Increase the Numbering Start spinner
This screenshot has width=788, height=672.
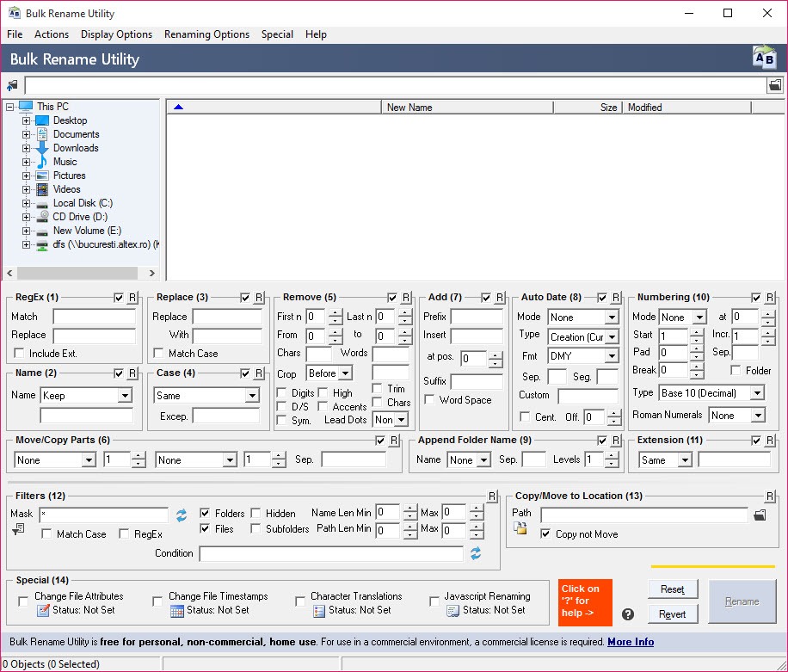(696, 332)
